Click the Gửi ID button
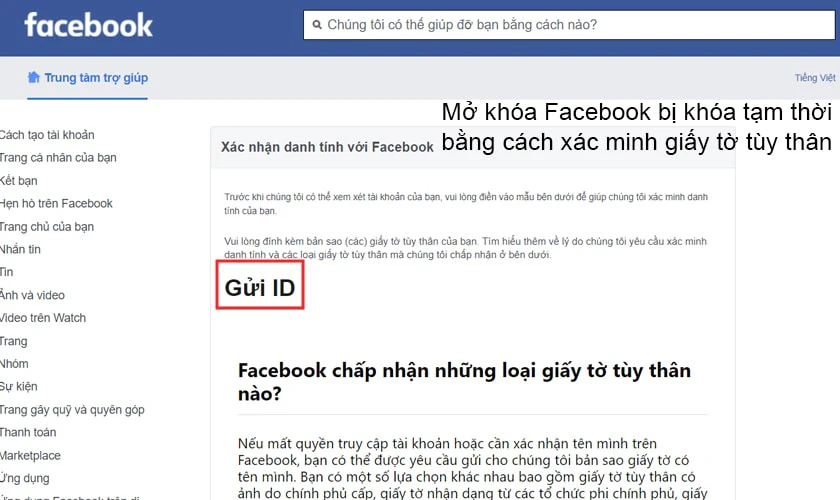Viewport: 840px width, 500px height. (260, 285)
